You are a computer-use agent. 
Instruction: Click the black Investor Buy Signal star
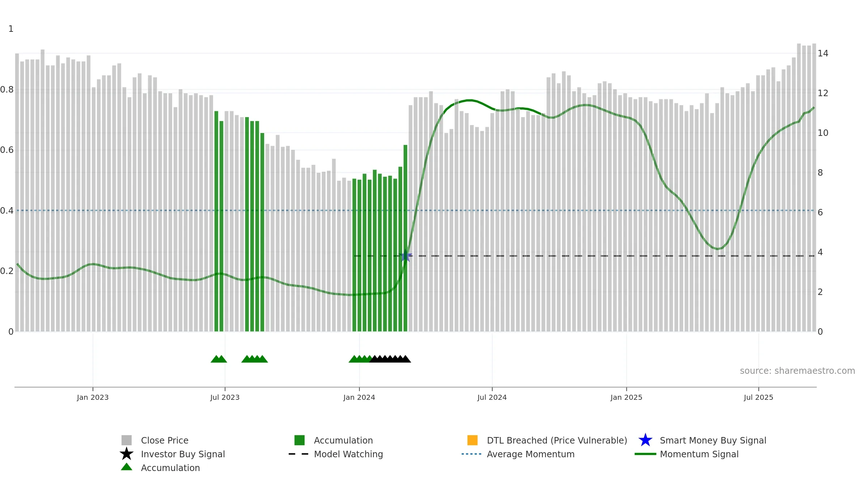(x=126, y=454)
